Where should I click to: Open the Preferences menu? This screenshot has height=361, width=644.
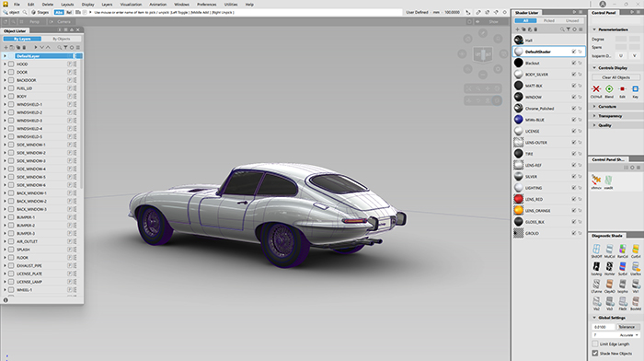[207, 5]
